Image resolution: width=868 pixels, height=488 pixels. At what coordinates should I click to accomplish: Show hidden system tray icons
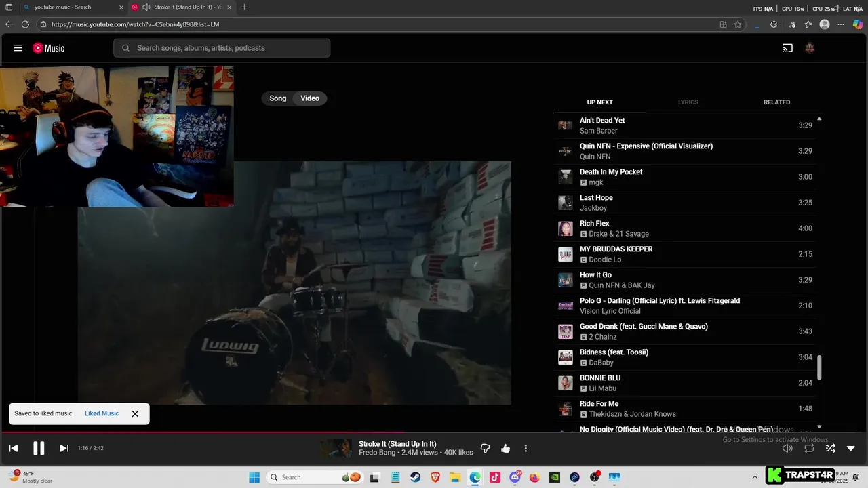point(755,477)
